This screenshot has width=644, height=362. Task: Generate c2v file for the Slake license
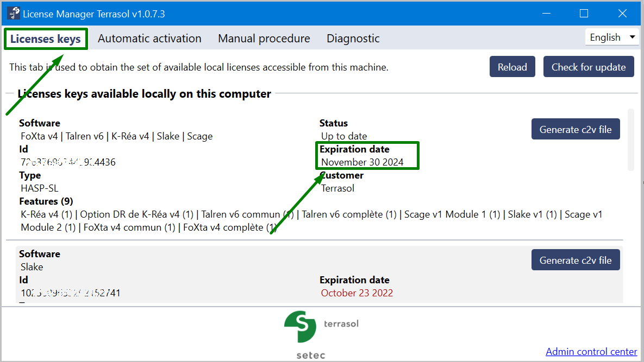click(576, 260)
